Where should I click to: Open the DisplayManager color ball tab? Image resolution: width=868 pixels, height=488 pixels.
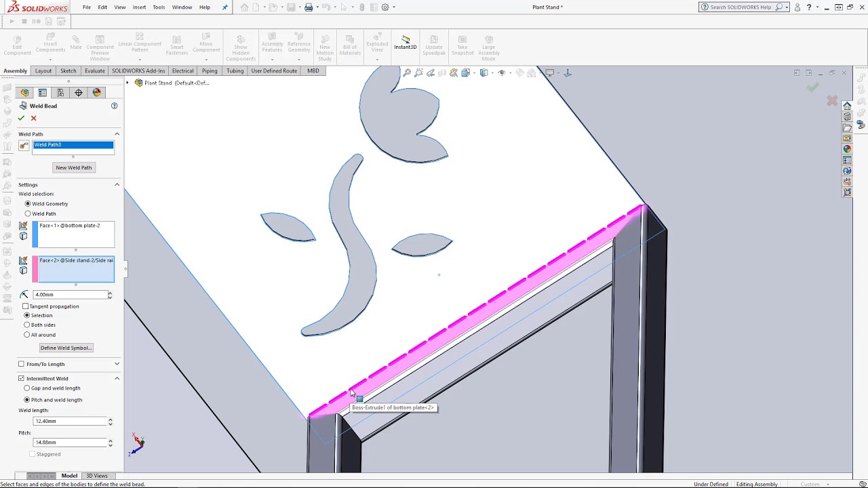pos(97,92)
